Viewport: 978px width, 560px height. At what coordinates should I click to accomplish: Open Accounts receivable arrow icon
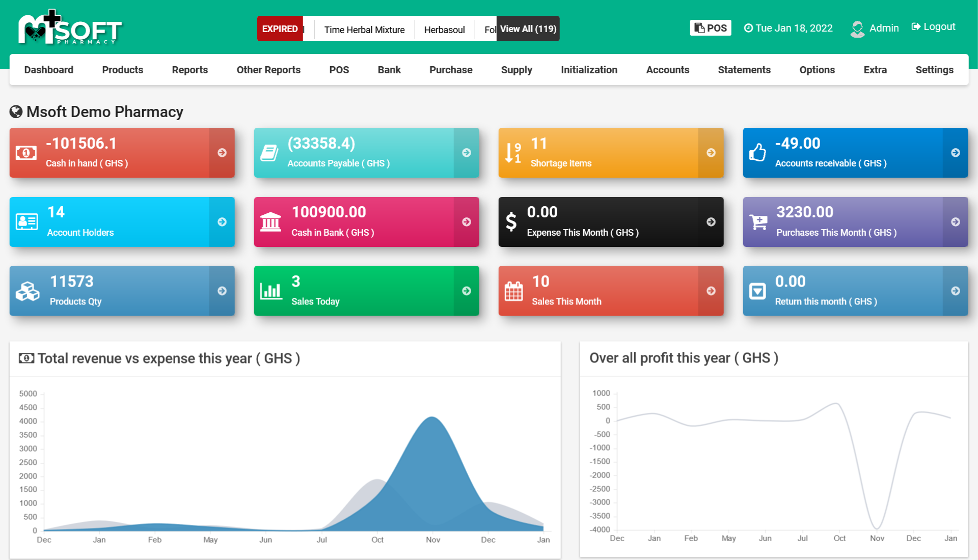956,153
